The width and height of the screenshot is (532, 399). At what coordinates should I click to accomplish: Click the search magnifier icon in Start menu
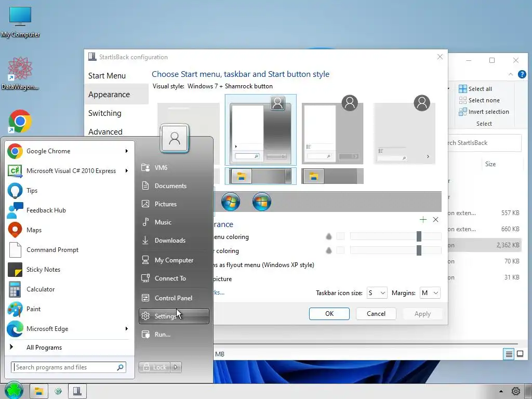pyautogui.click(x=120, y=367)
